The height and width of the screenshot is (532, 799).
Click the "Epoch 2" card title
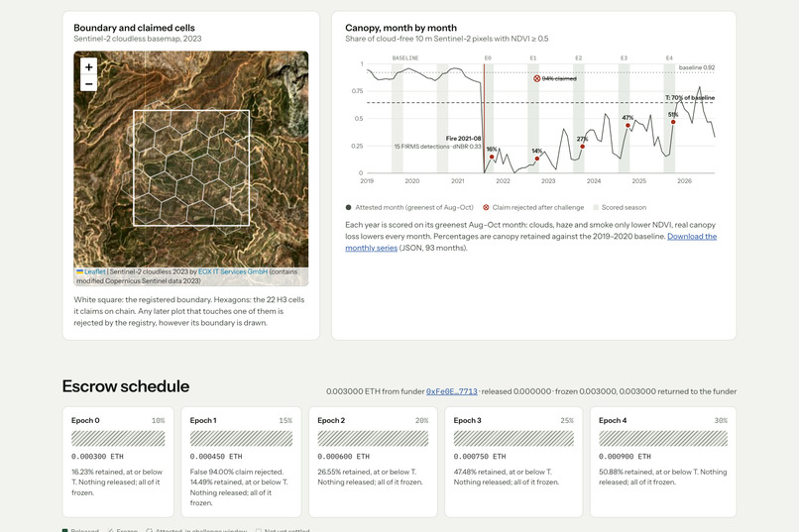331,420
